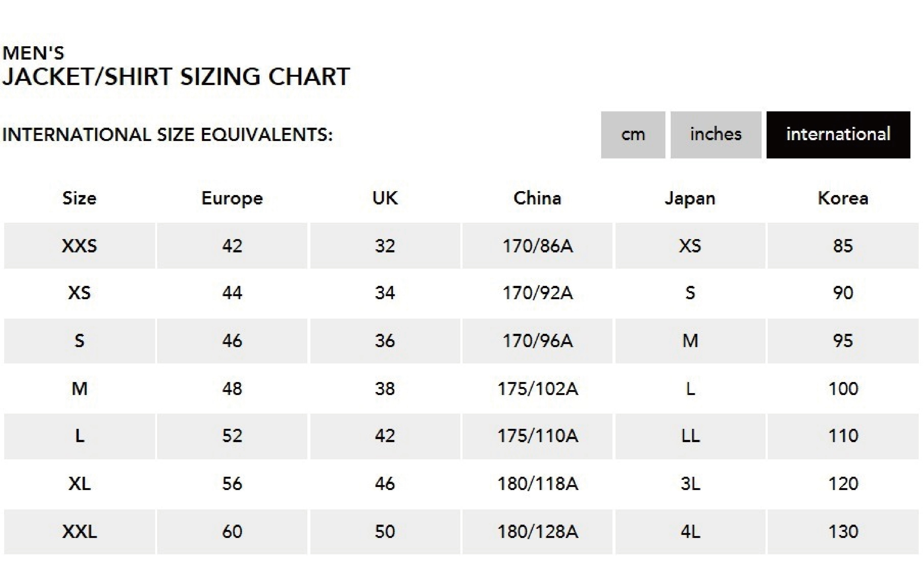Click the Europe column header
The image size is (924, 587).
click(232, 199)
